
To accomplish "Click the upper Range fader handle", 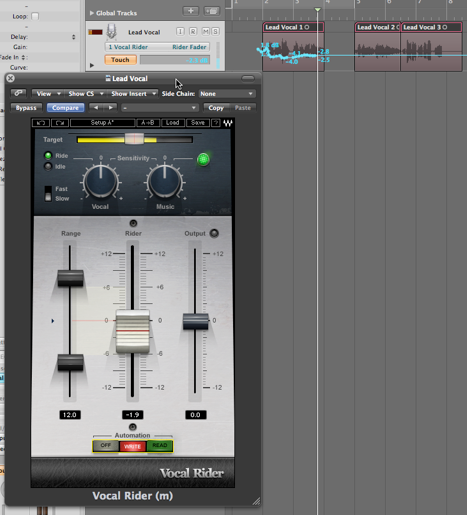I will click(x=70, y=278).
